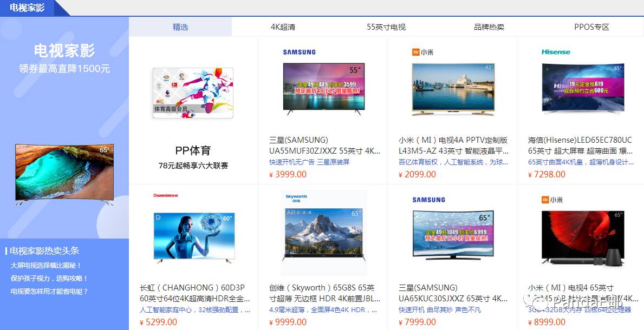Open the 三星 UA55MUF30ZJXXZ product title

click(325, 146)
